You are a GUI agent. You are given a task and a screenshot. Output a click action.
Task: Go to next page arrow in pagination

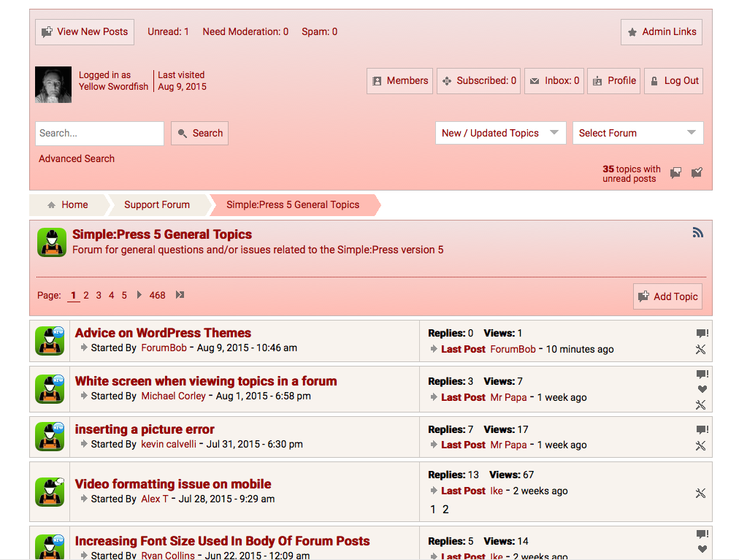[139, 295]
